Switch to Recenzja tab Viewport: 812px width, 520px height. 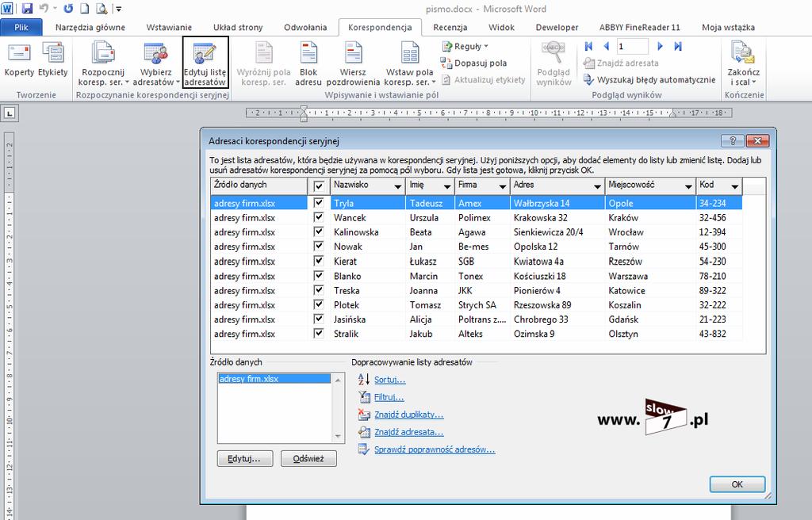(450, 28)
